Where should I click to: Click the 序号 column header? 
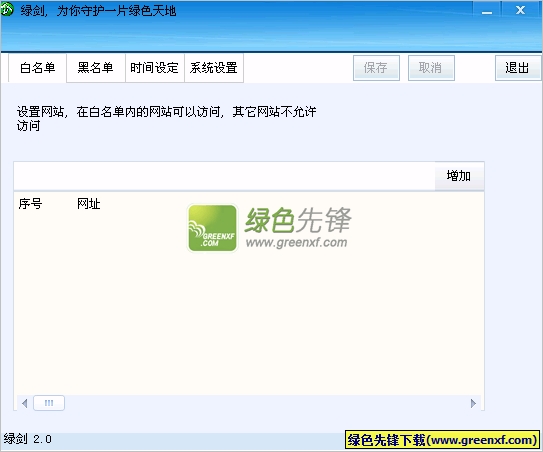coord(30,204)
